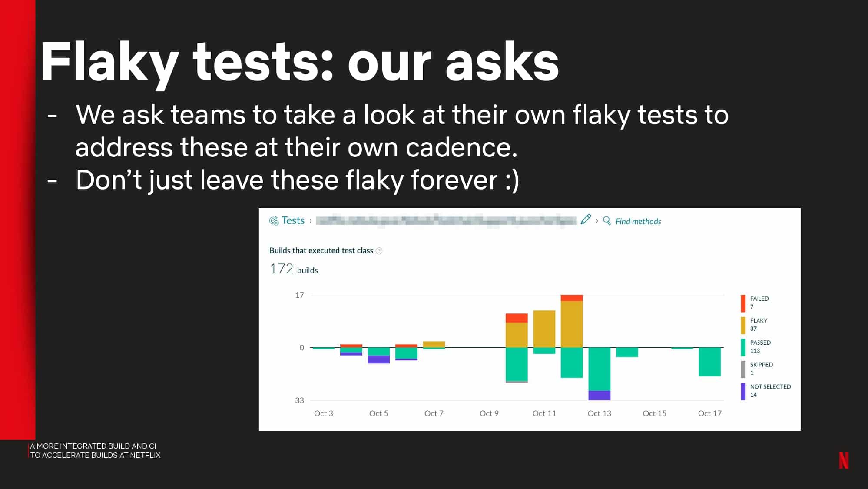Viewport: 868px width, 489px height.
Task: Click the purple not-selected bar segment near Oct 13
Action: coord(599,395)
